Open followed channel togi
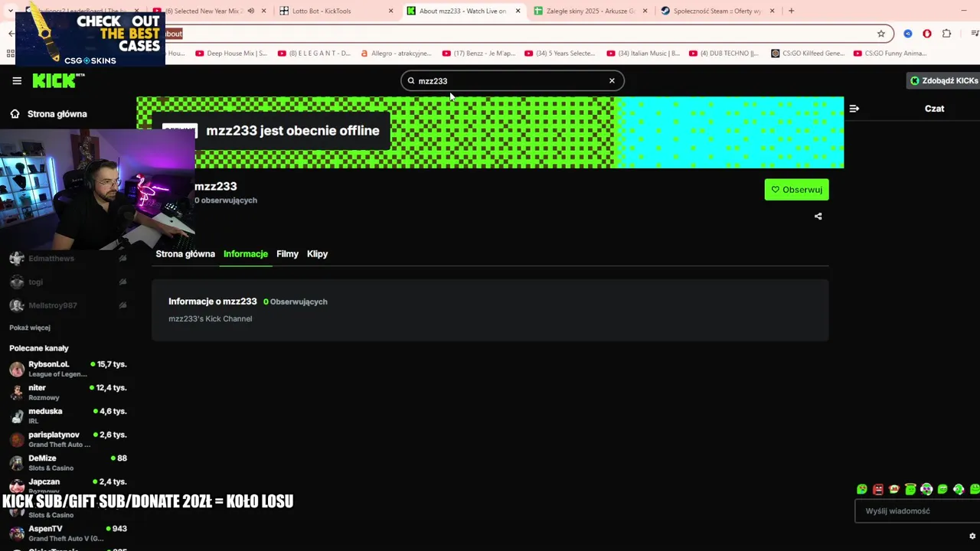Image resolution: width=980 pixels, height=551 pixels. pyautogui.click(x=67, y=282)
